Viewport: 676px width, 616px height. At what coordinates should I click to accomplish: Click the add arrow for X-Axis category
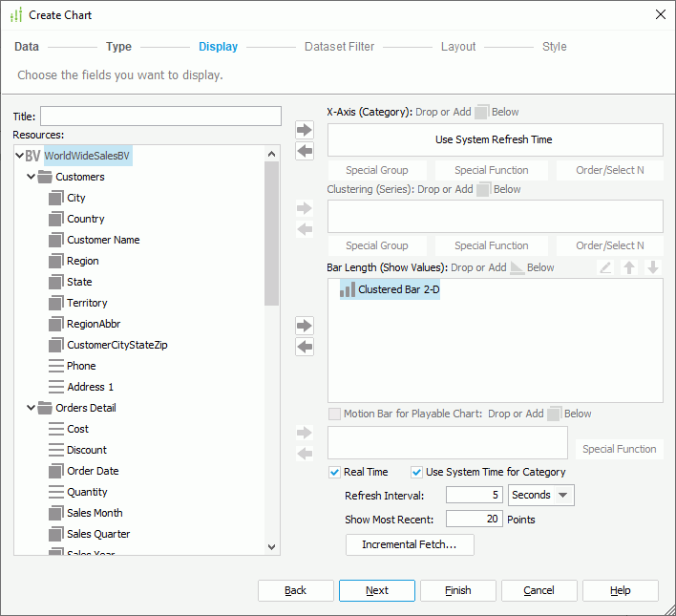point(305,130)
